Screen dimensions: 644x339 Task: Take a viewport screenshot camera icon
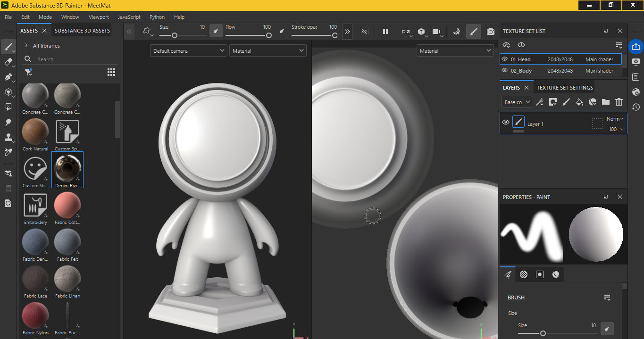(491, 32)
